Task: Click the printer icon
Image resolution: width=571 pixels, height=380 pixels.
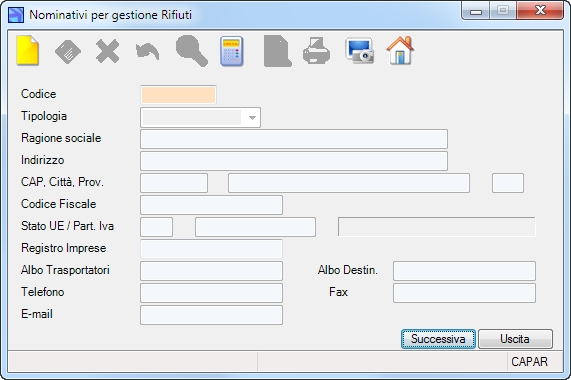Action: tap(316, 51)
